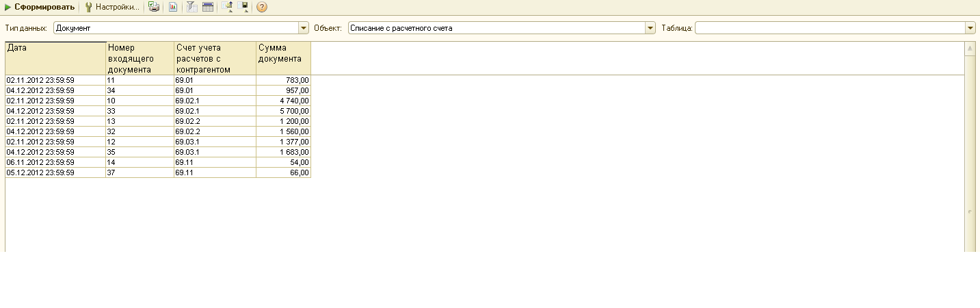980x308 pixels.
Task: Select the cell with amount 54,00
Action: coord(284,162)
